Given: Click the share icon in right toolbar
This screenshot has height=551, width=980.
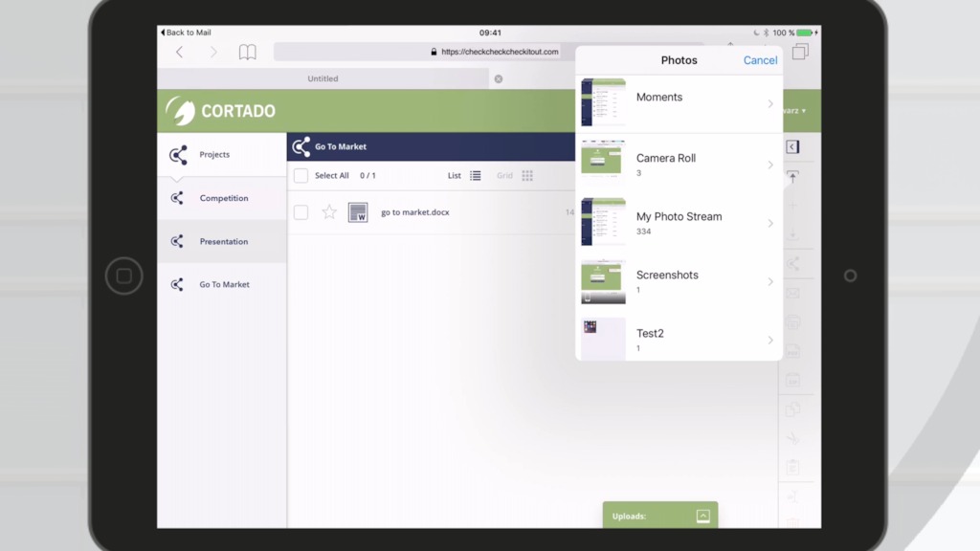Looking at the screenshot, I should point(792,264).
